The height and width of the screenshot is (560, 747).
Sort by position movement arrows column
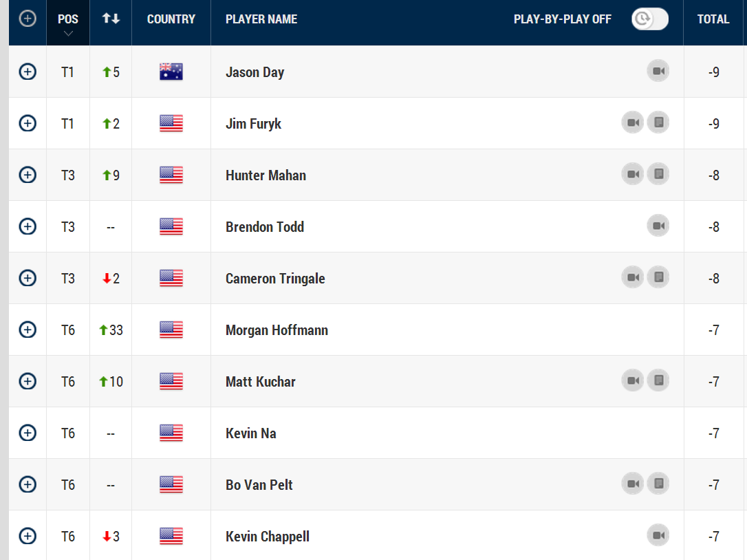pyautogui.click(x=111, y=19)
